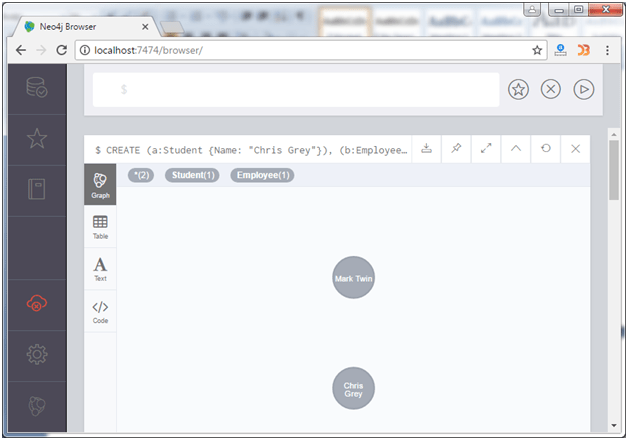Pin the result frame
Image resolution: width=628 pixels, height=440 pixels.
click(456, 149)
